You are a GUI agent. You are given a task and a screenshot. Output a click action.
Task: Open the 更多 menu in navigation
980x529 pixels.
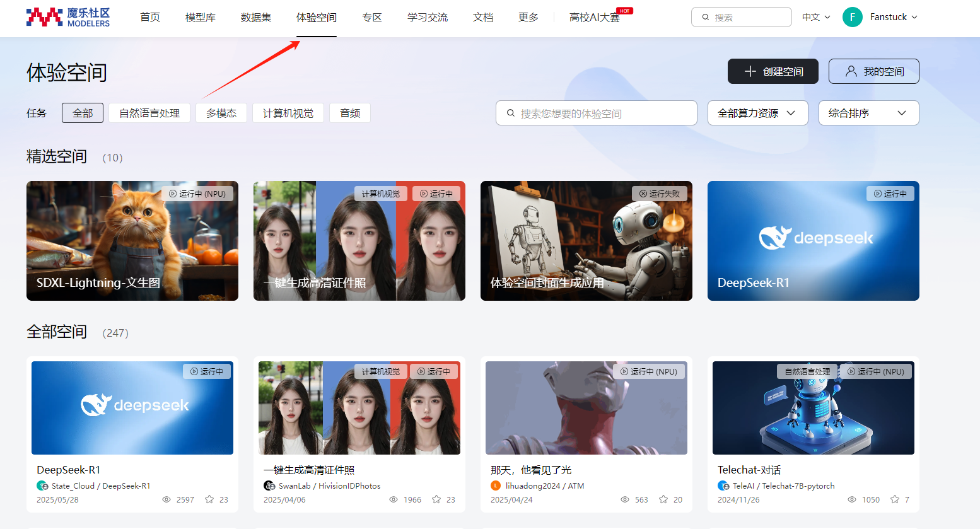pyautogui.click(x=528, y=17)
